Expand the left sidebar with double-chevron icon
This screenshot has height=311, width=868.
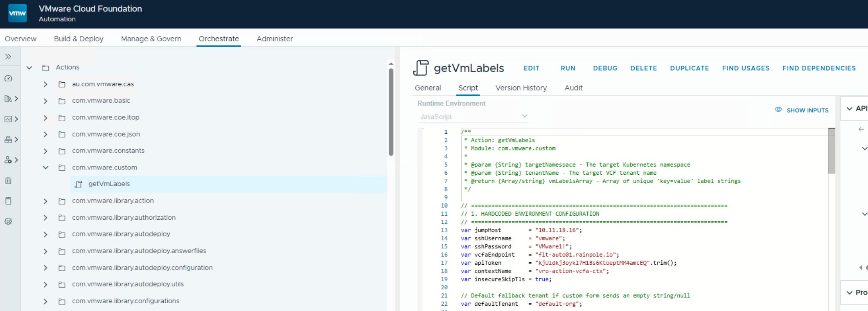point(8,57)
